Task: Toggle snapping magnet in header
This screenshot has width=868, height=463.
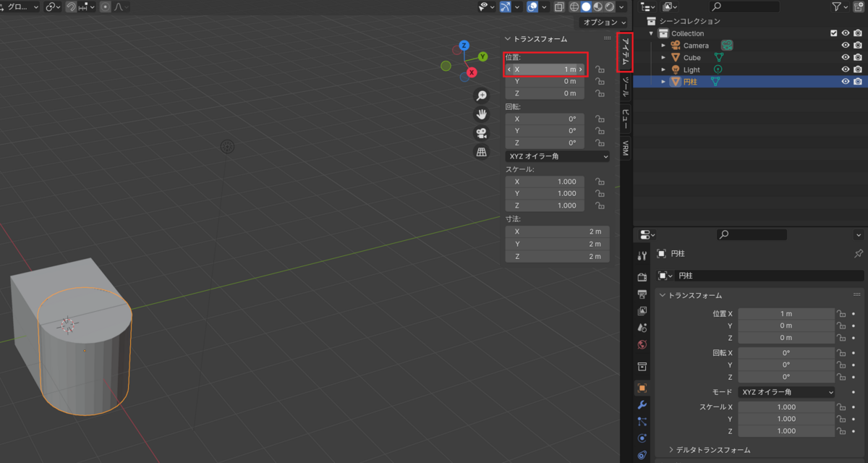Action: point(72,7)
